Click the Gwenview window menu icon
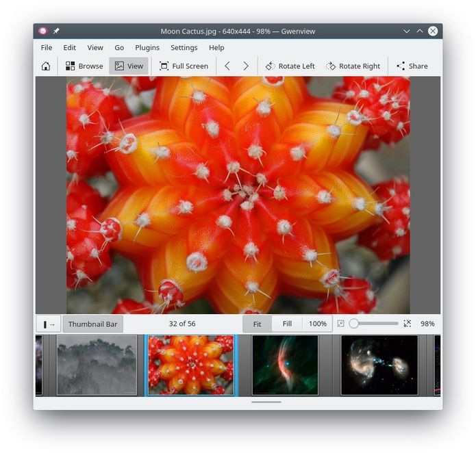Viewport: 476px width, 453px height. tap(42, 31)
